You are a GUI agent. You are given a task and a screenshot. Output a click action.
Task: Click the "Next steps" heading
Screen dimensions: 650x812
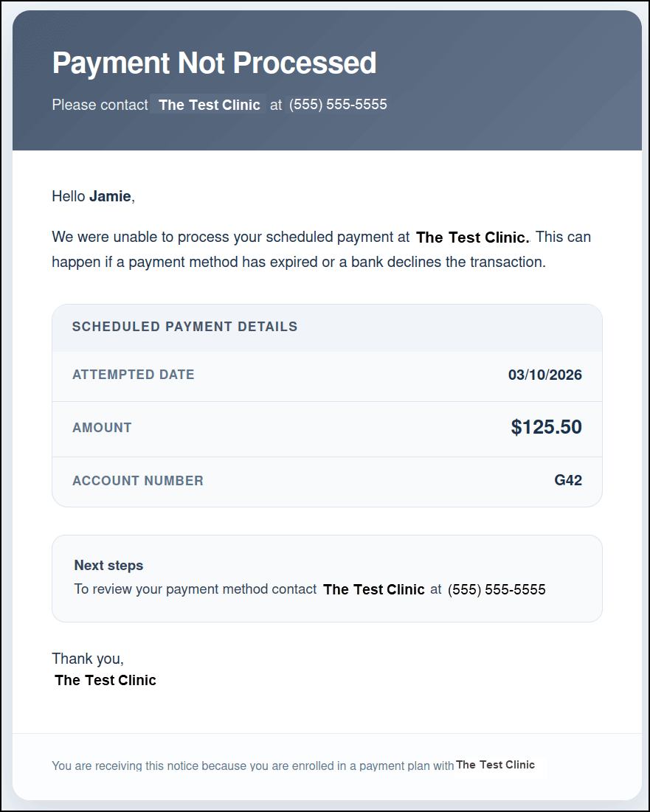[108, 566]
